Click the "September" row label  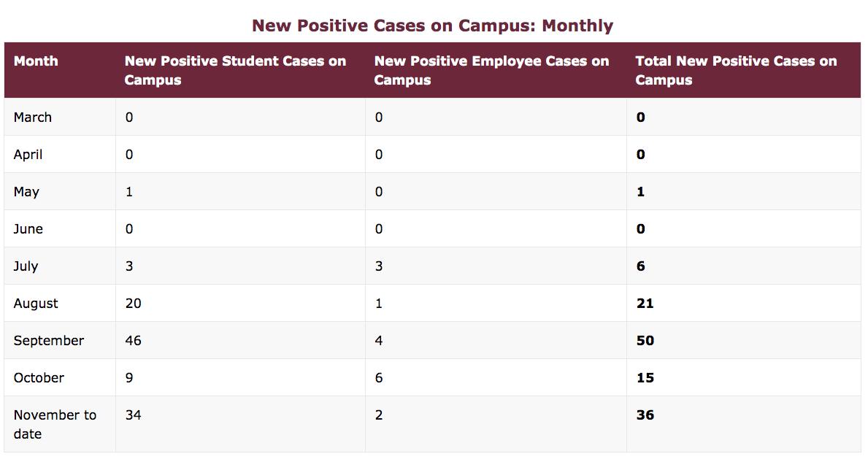click(x=49, y=341)
